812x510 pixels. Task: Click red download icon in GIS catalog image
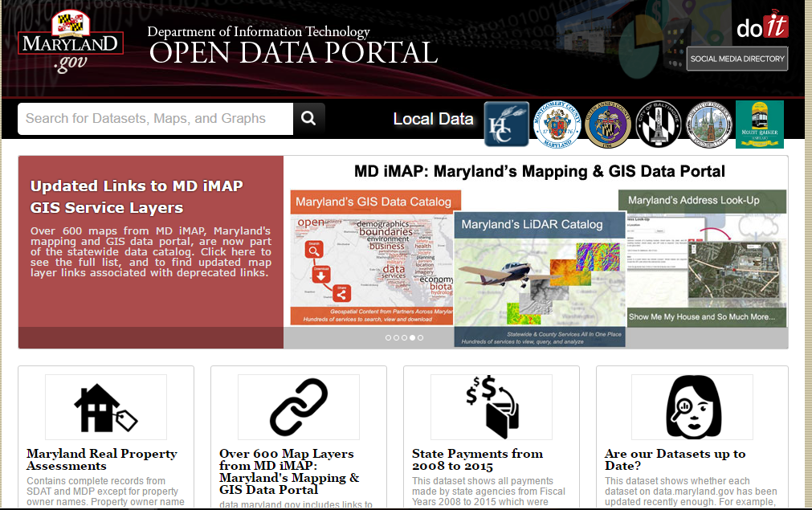coord(321,274)
